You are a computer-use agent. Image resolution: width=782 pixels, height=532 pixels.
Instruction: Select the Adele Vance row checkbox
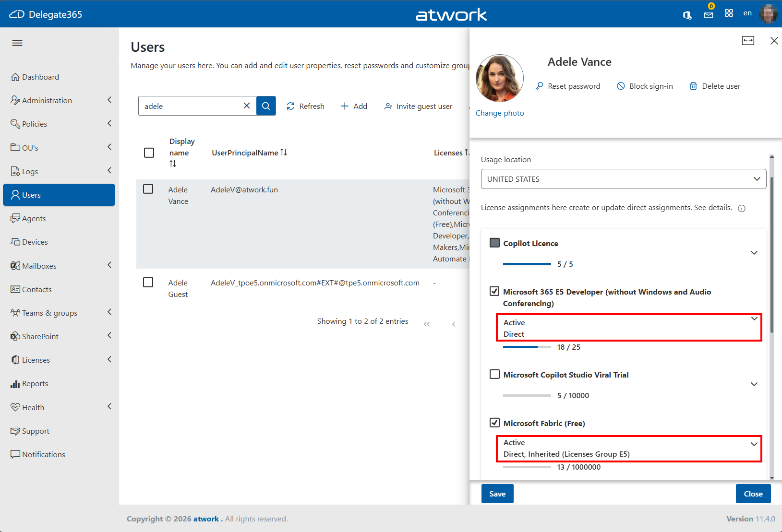[148, 189]
